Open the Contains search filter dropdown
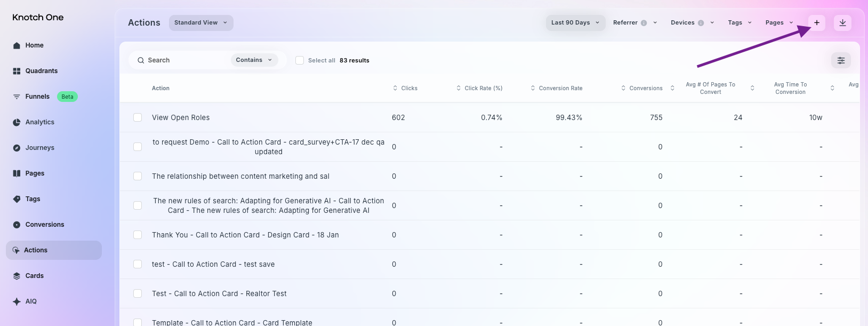Screen dimensions: 868x326 point(254,60)
